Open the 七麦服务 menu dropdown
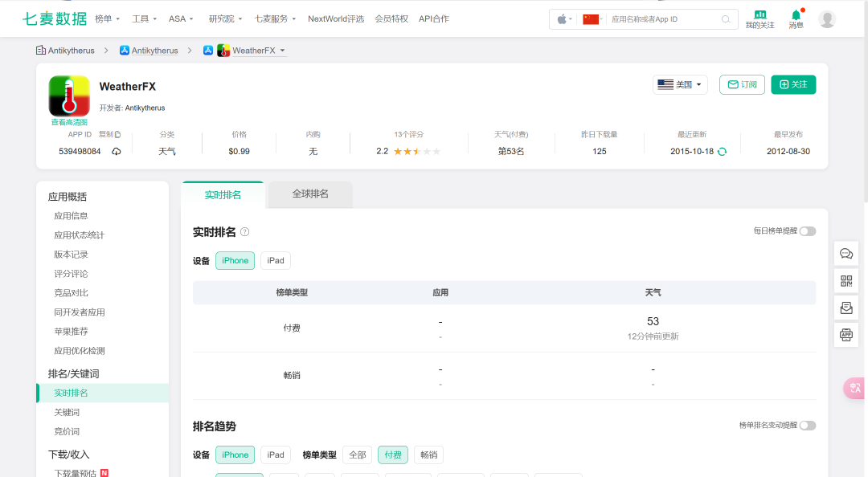 (275, 18)
